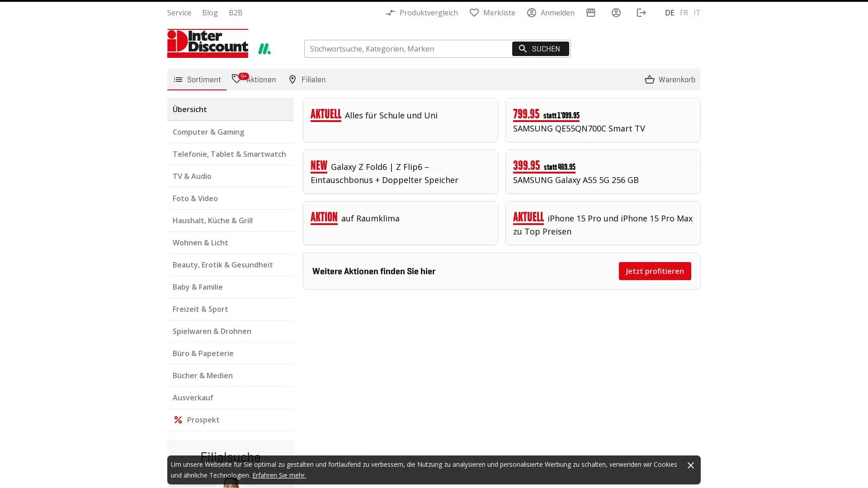Open the Blog link

point(210,13)
